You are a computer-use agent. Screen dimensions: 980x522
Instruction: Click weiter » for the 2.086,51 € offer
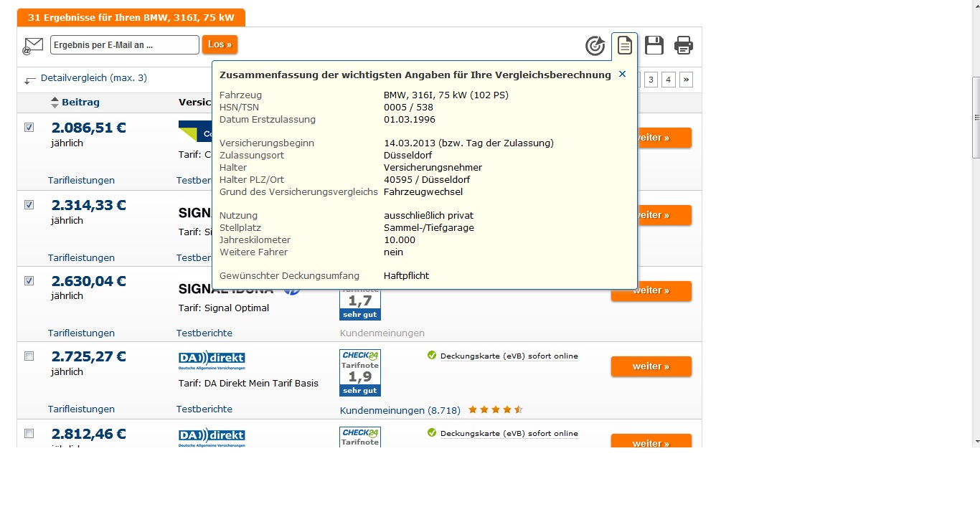tap(651, 138)
